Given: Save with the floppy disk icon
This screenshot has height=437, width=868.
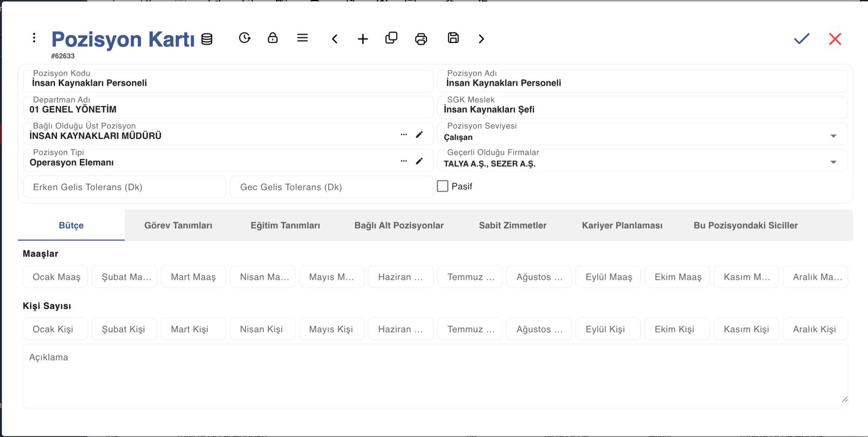Looking at the screenshot, I should [x=453, y=37].
